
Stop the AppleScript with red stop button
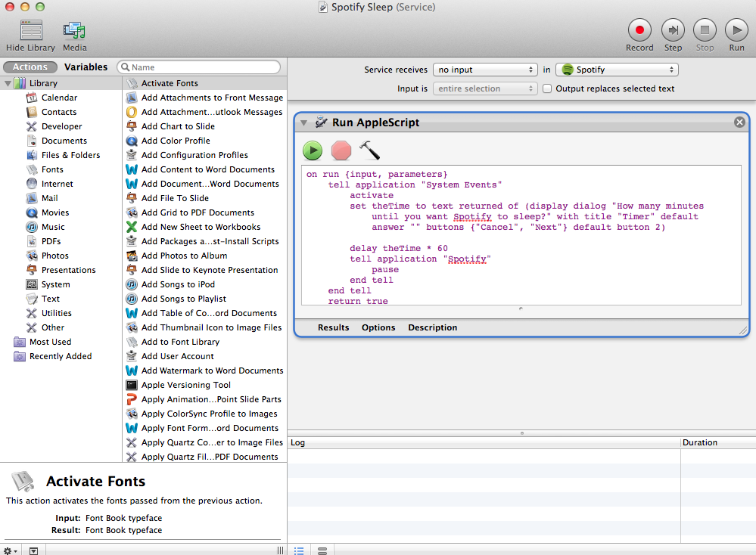[x=341, y=150]
